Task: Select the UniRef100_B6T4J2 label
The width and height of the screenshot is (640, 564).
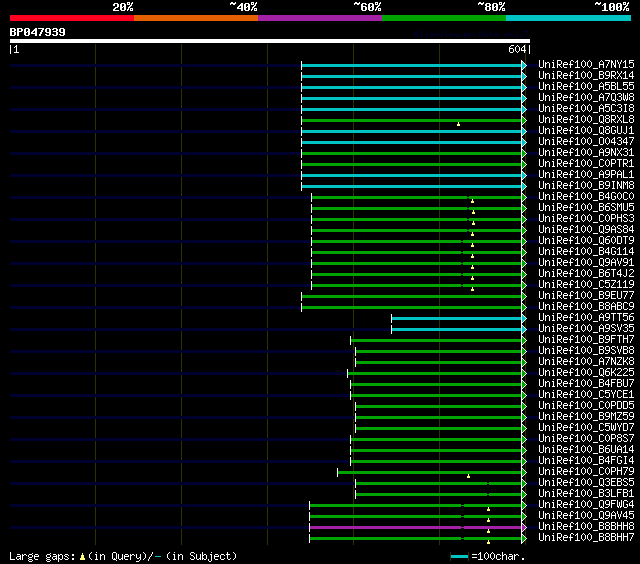Action: coord(586,274)
